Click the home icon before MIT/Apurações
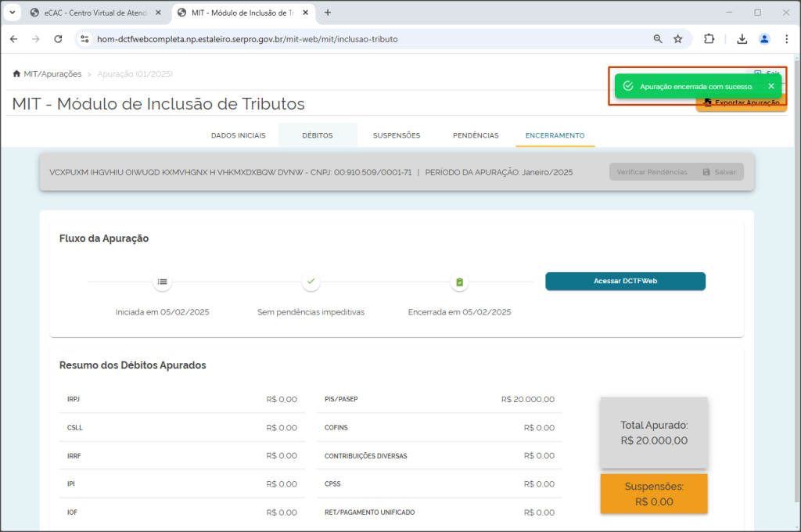This screenshot has height=532, width=801. [x=16, y=74]
